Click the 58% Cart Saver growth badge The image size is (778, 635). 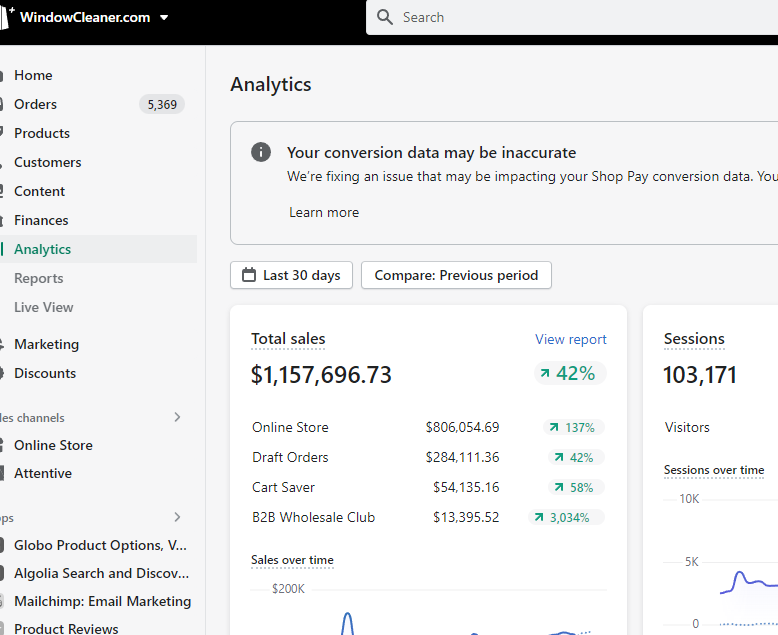point(576,487)
